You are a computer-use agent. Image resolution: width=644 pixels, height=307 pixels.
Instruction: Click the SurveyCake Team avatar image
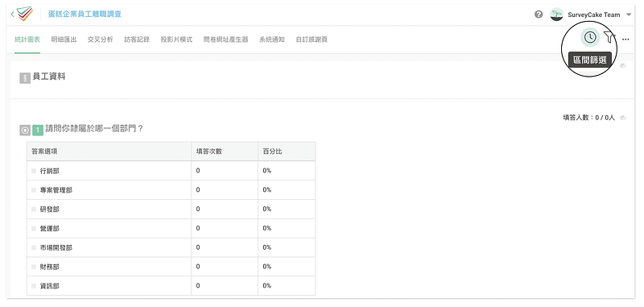point(556,15)
